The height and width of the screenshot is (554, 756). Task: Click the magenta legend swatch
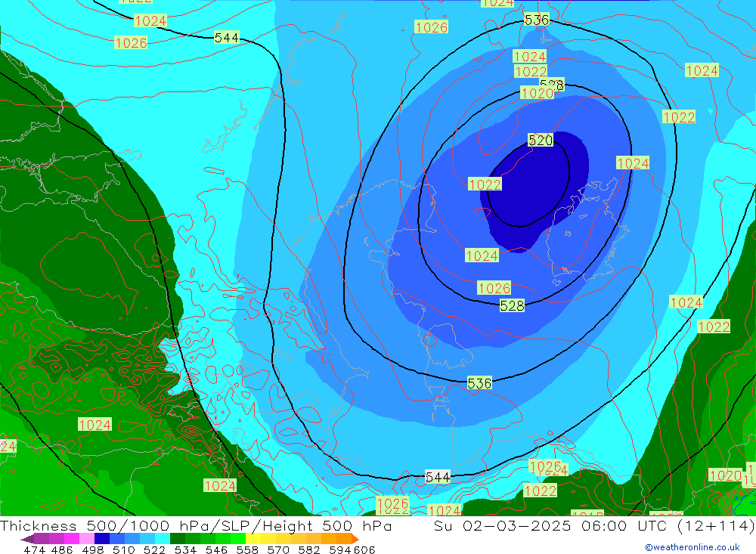tap(71, 539)
